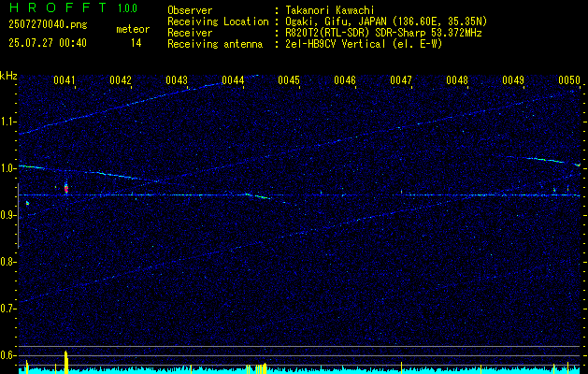Viewport: 588px width, 374px height.
Task: Click frequency label 1.0
Action: 7,168
